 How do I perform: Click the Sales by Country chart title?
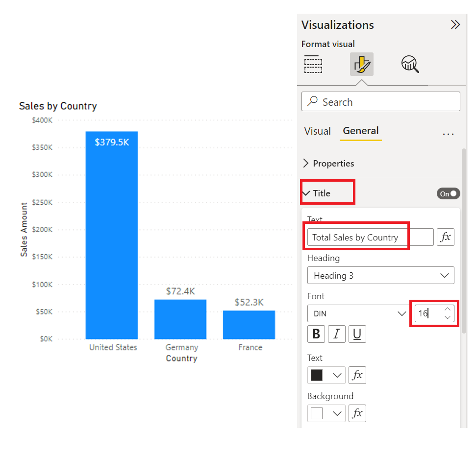58,106
